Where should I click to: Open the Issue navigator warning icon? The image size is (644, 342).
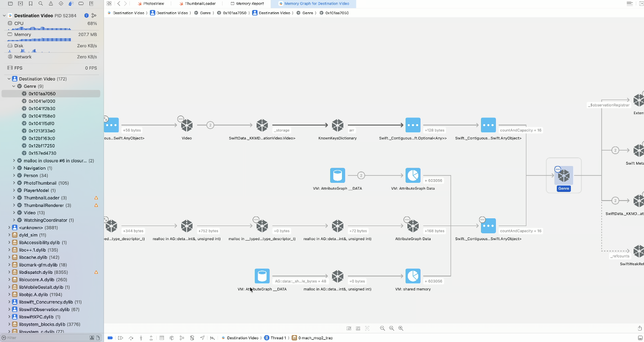click(51, 3)
